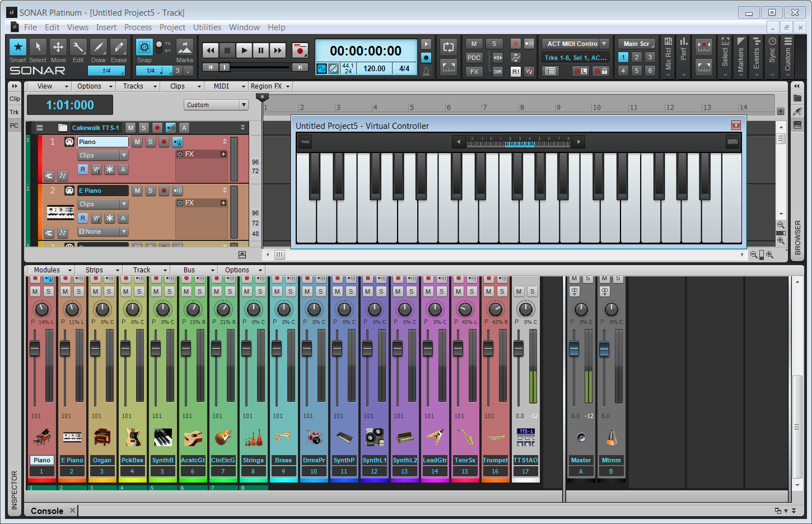The image size is (812, 524).
Task: Expand the track view Options dropdown
Action: pyautogui.click(x=94, y=86)
